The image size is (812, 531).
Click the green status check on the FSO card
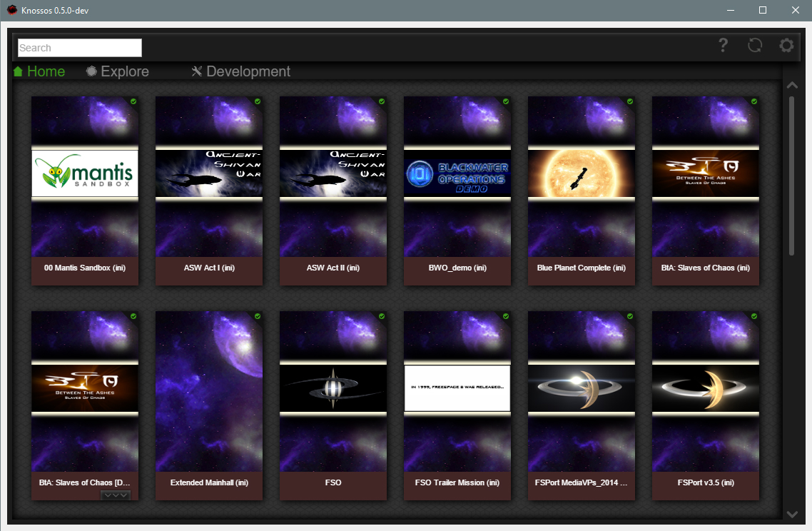point(382,316)
